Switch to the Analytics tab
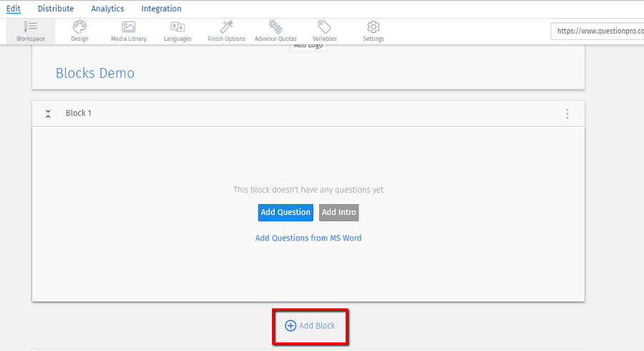This screenshot has height=351, width=644. (107, 9)
